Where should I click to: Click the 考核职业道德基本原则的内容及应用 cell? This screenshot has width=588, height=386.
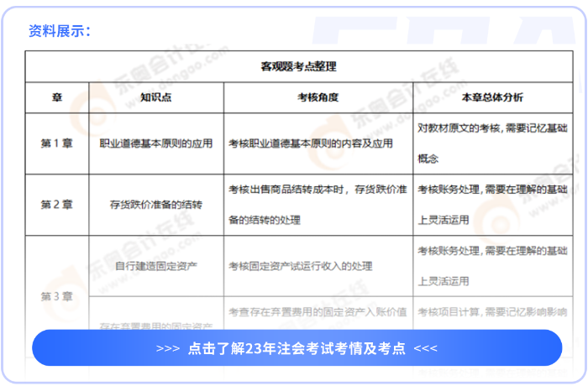point(311,143)
